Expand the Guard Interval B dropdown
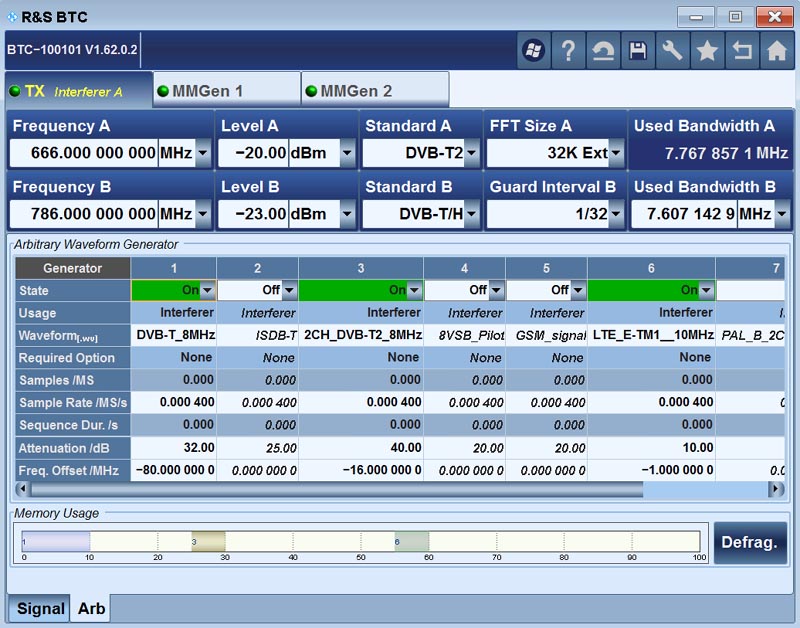 pos(616,214)
